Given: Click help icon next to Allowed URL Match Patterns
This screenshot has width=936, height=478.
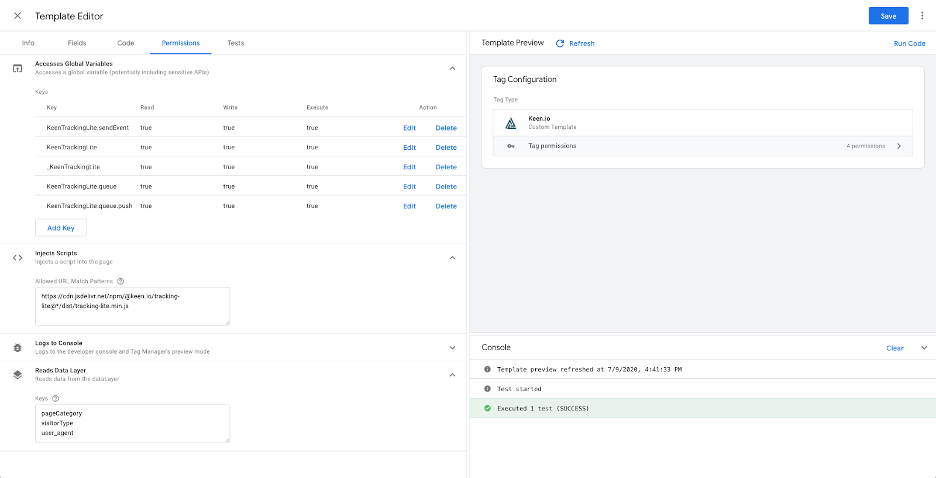Looking at the screenshot, I should pos(121,280).
